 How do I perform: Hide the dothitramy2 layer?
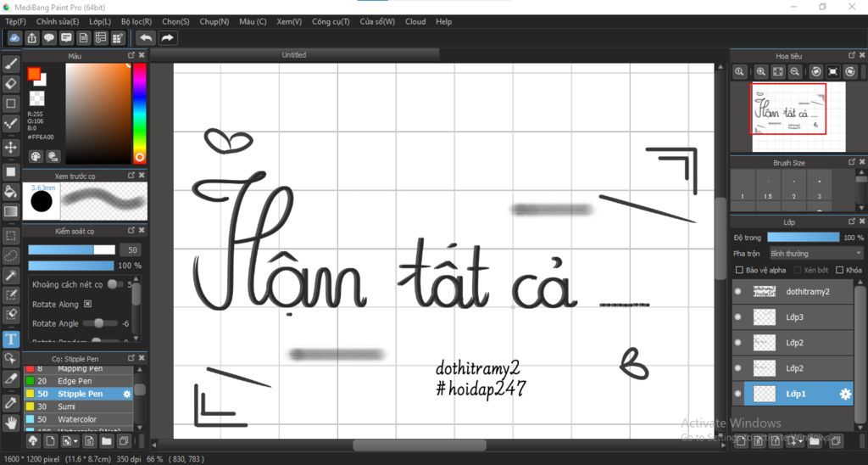(x=738, y=292)
